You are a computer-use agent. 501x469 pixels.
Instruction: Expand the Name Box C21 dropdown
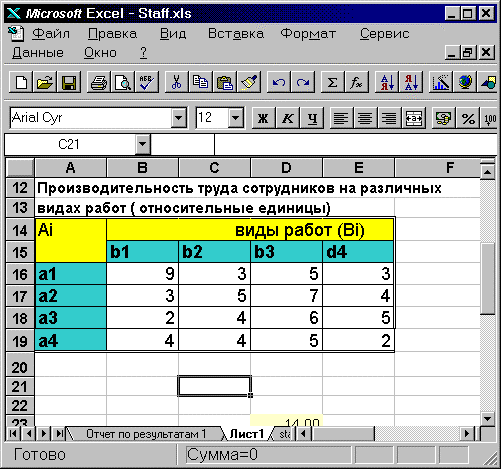coord(143,144)
